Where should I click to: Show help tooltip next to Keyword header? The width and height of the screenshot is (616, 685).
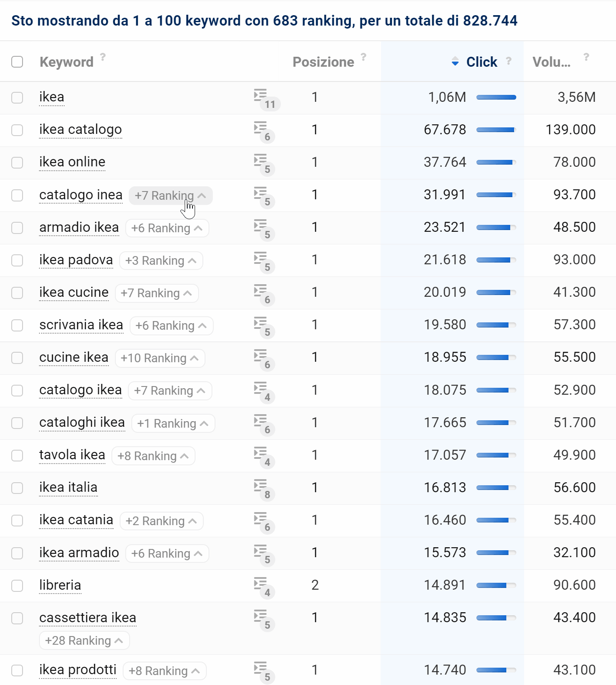103,57
